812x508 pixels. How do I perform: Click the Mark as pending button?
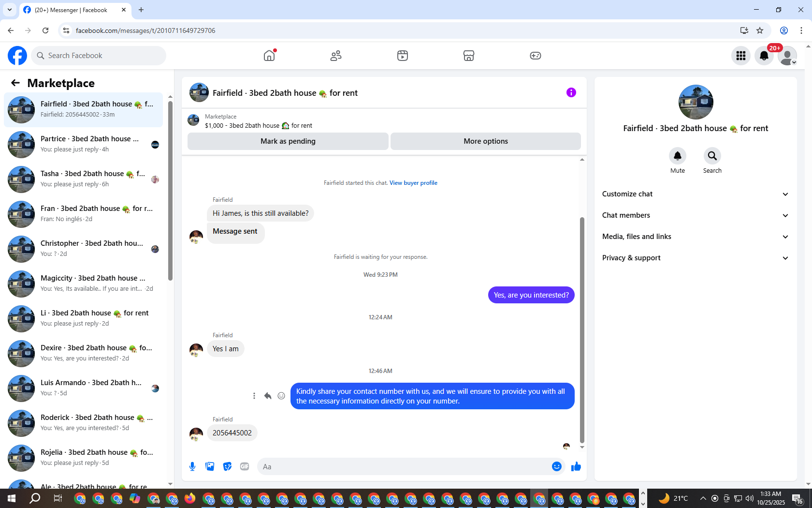coord(288,141)
